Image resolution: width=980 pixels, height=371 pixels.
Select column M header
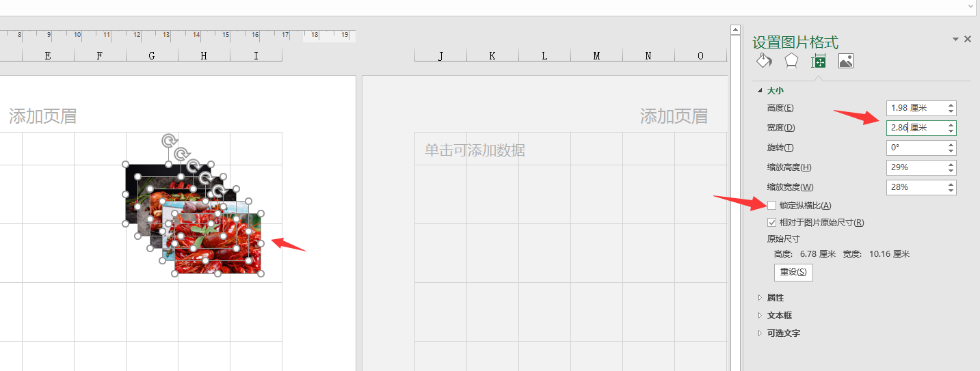point(596,55)
